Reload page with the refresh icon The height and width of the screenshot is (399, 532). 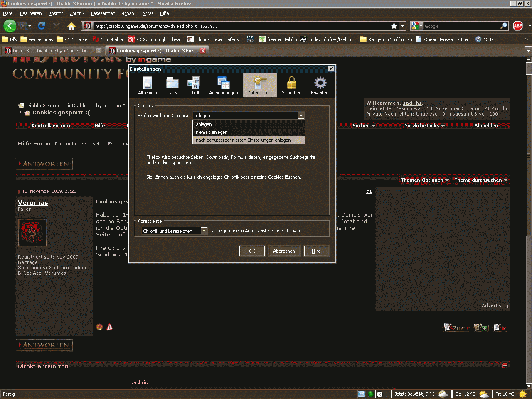(41, 26)
